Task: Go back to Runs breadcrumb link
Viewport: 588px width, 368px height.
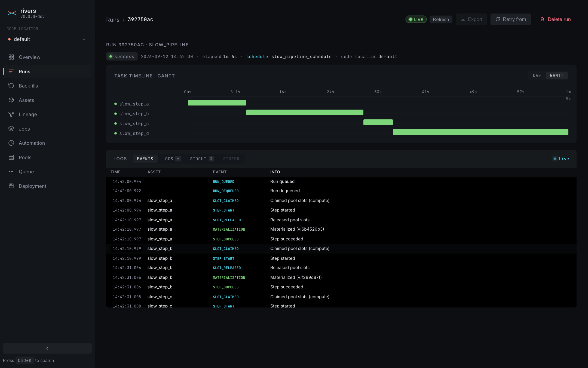Action: point(113,20)
